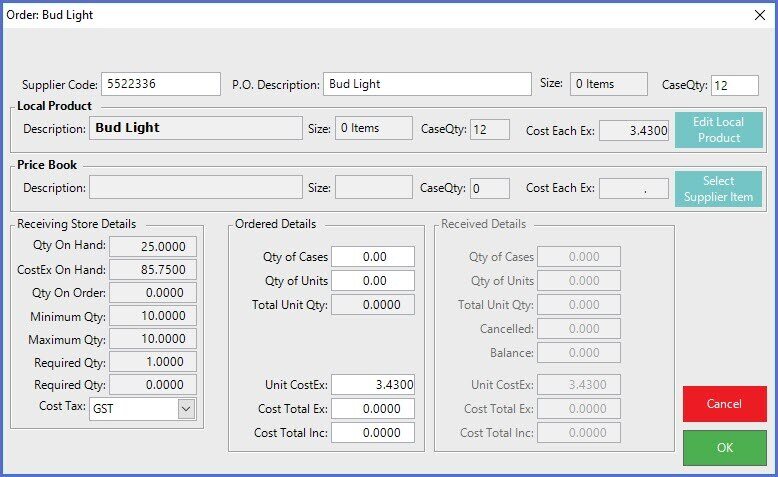
Task: Click Received Qty of Units field
Action: [x=579, y=280]
